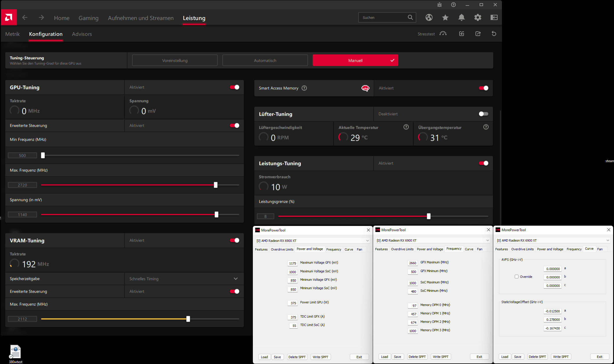
Task: Click Leistungsgrenze slider handle
Action: 429,216
